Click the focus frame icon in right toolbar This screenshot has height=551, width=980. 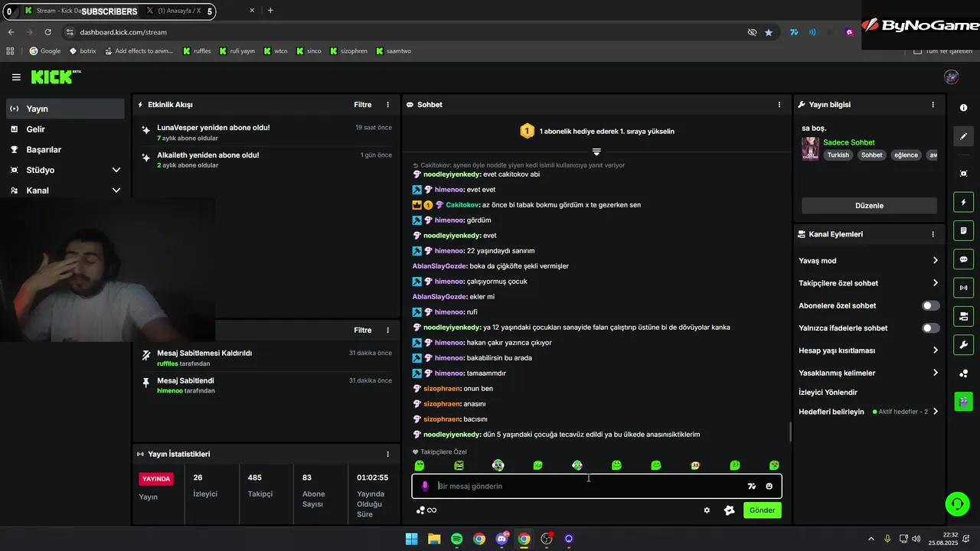coord(963,174)
